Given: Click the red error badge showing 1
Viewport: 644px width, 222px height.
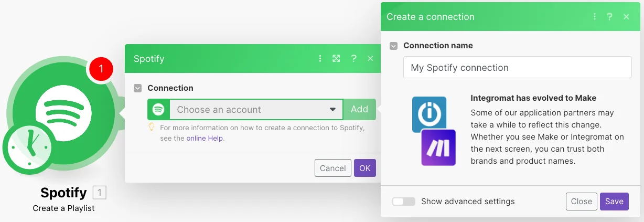Looking at the screenshot, I should [x=101, y=69].
